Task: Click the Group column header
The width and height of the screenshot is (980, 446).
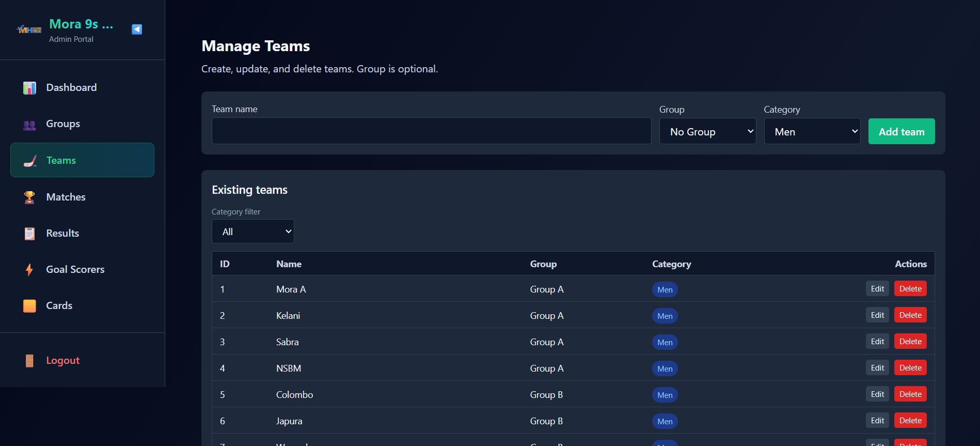Action: (543, 264)
